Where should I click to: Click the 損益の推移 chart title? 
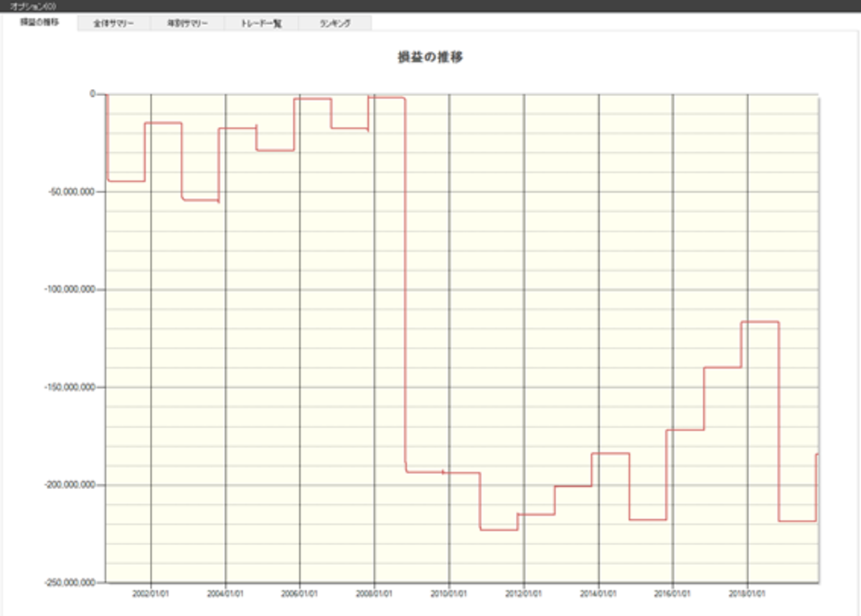click(x=430, y=58)
